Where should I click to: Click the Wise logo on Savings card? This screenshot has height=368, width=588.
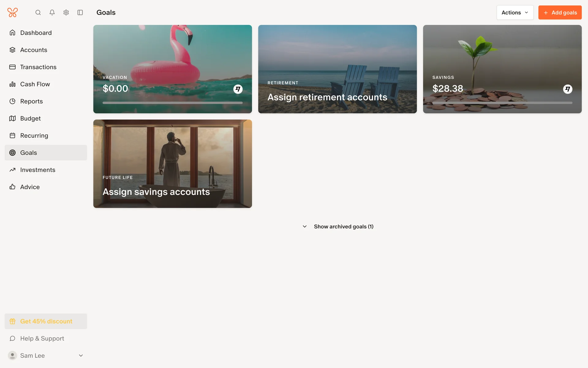tap(567, 89)
